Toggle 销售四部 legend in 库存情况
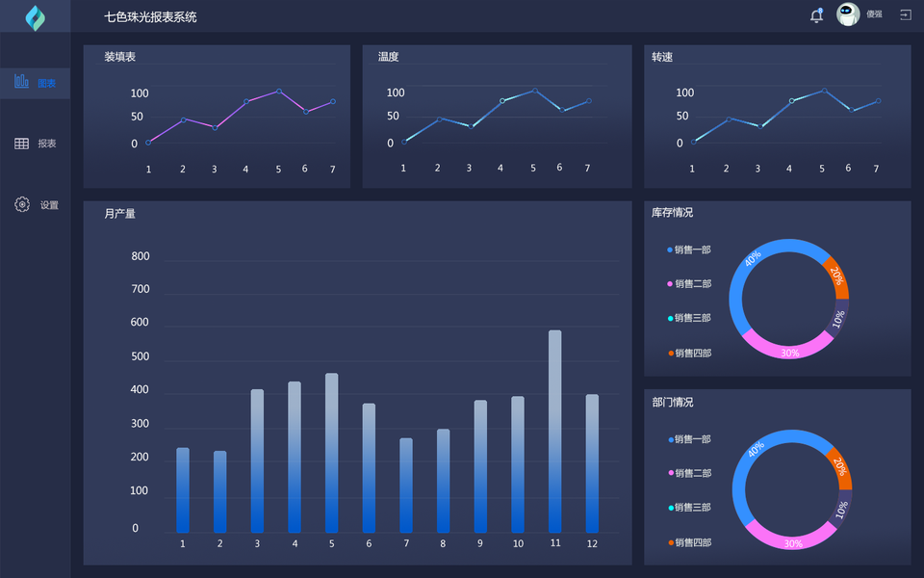Image resolution: width=924 pixels, height=578 pixels. (689, 354)
